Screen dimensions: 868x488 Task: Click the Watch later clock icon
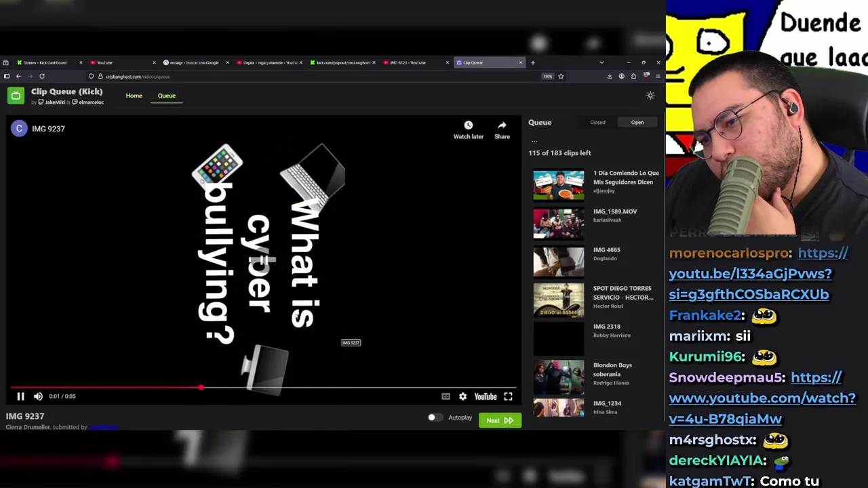(468, 125)
